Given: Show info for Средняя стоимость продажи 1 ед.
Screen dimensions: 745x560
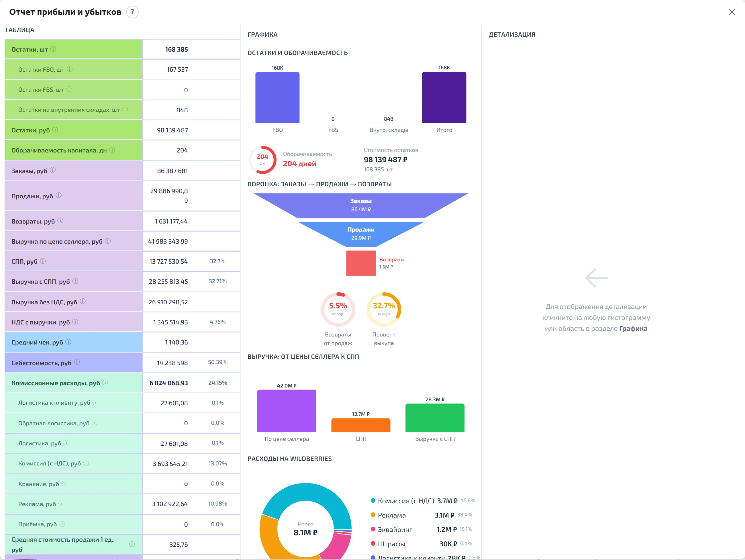Looking at the screenshot, I should pyautogui.click(x=132, y=544).
